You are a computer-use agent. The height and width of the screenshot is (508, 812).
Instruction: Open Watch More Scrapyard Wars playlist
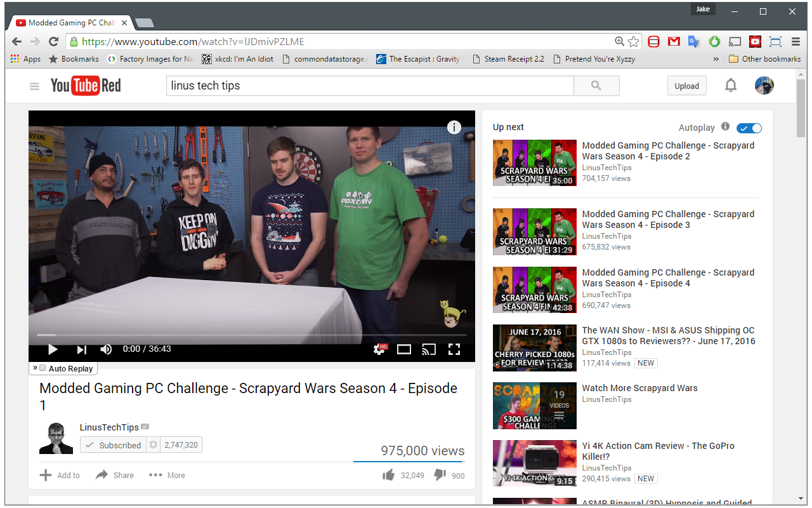[639, 388]
